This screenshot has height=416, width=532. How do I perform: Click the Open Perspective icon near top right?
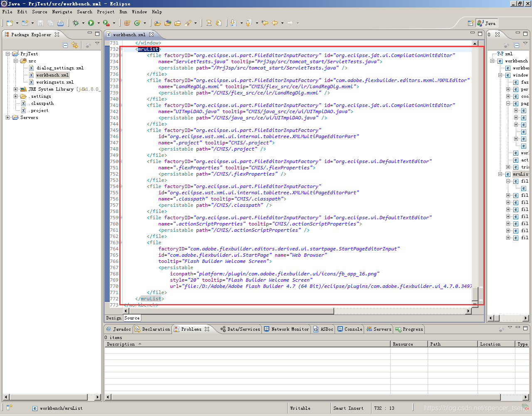point(471,23)
